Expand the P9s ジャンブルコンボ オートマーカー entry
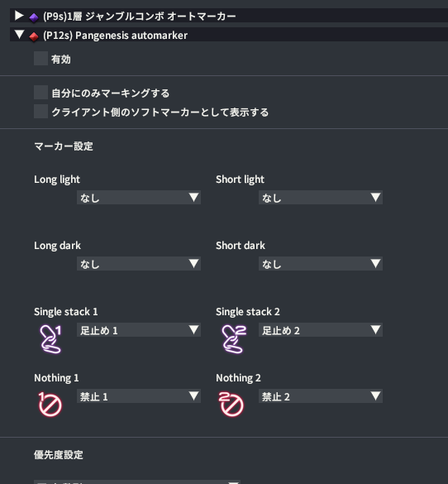Viewport: 448px width, 484px height. (x=19, y=16)
